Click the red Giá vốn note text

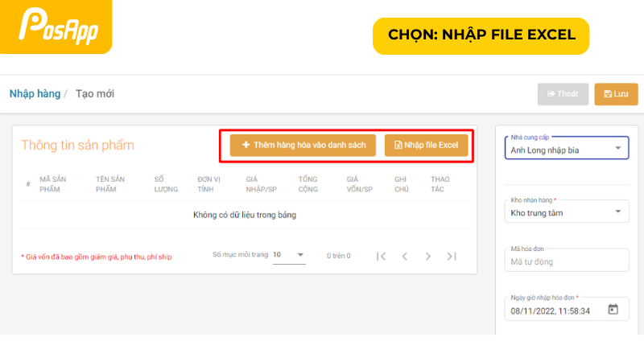(x=97, y=257)
